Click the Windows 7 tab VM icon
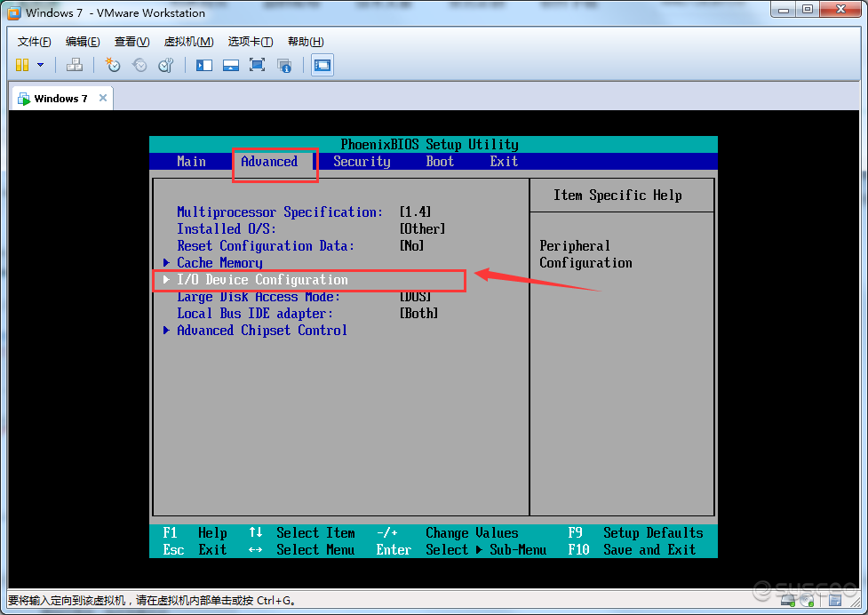The image size is (868, 615). point(24,99)
